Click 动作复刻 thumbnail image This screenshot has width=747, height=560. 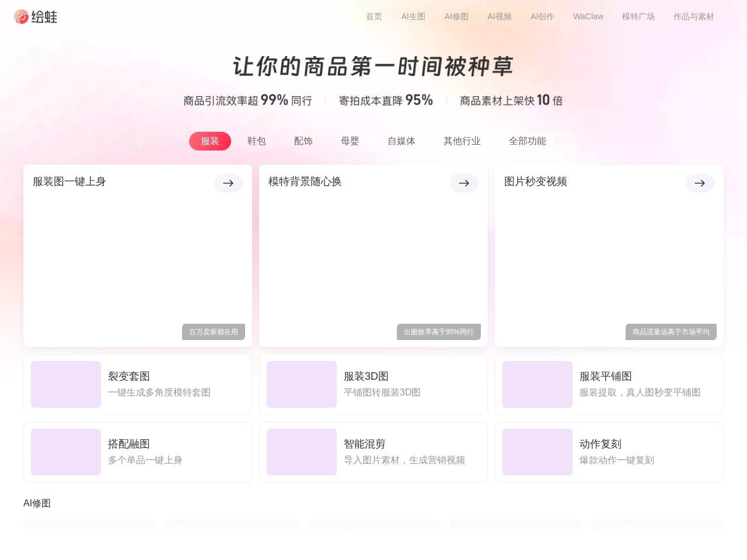tap(537, 452)
